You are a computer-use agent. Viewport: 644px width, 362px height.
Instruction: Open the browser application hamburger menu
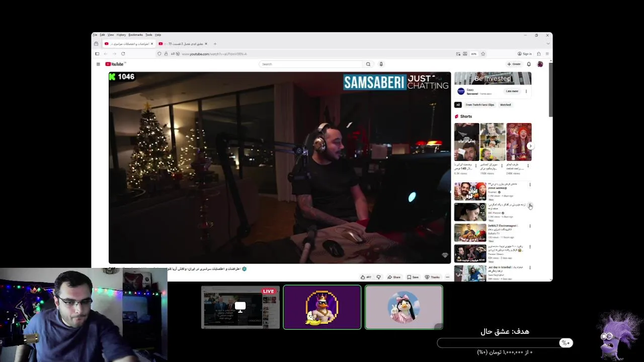pyautogui.click(x=547, y=54)
